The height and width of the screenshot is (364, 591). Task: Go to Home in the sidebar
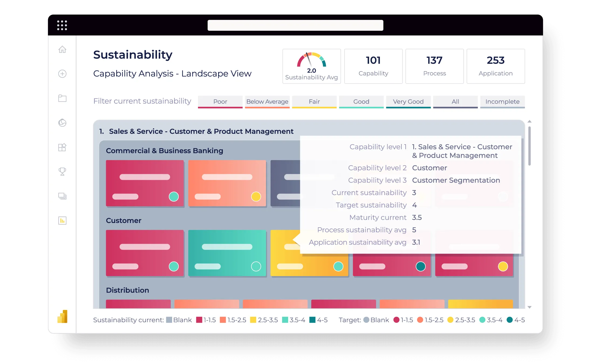(x=62, y=49)
